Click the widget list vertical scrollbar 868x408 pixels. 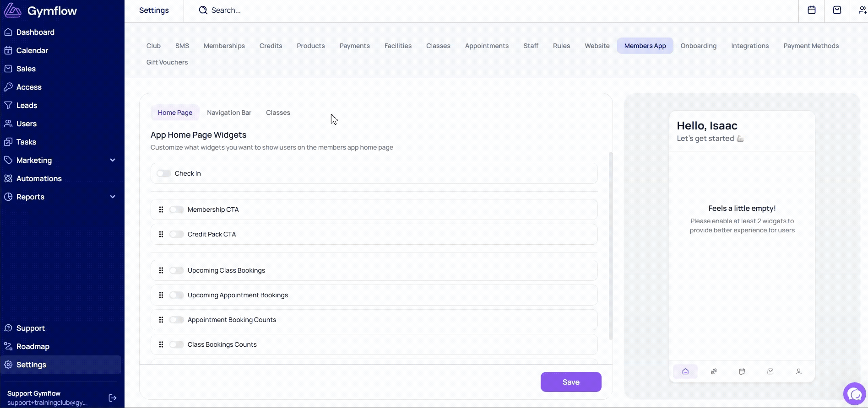coord(610,247)
